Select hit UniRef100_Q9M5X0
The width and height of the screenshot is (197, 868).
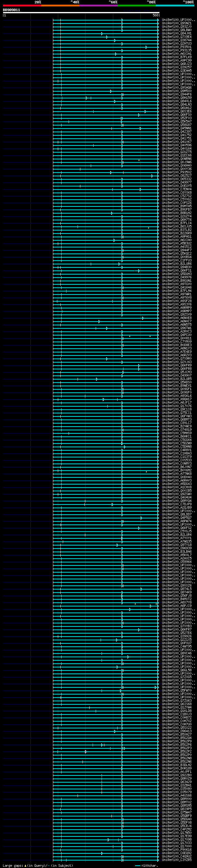tap(177, 91)
